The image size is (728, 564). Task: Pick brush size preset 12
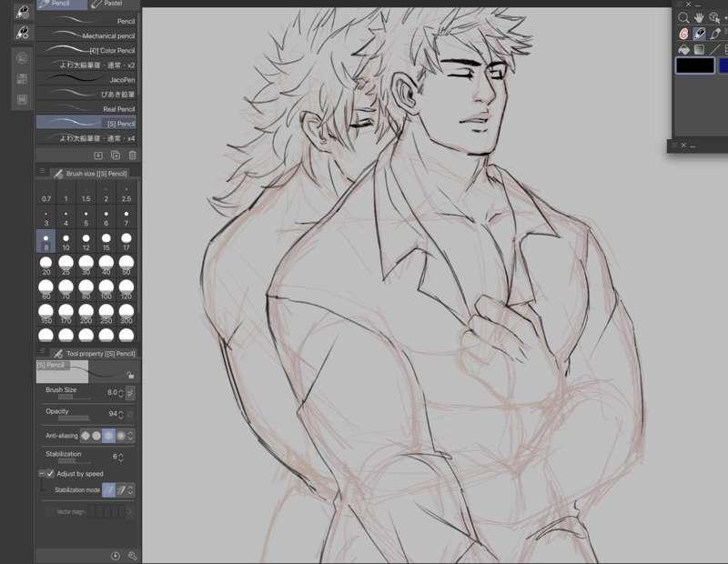(x=86, y=242)
